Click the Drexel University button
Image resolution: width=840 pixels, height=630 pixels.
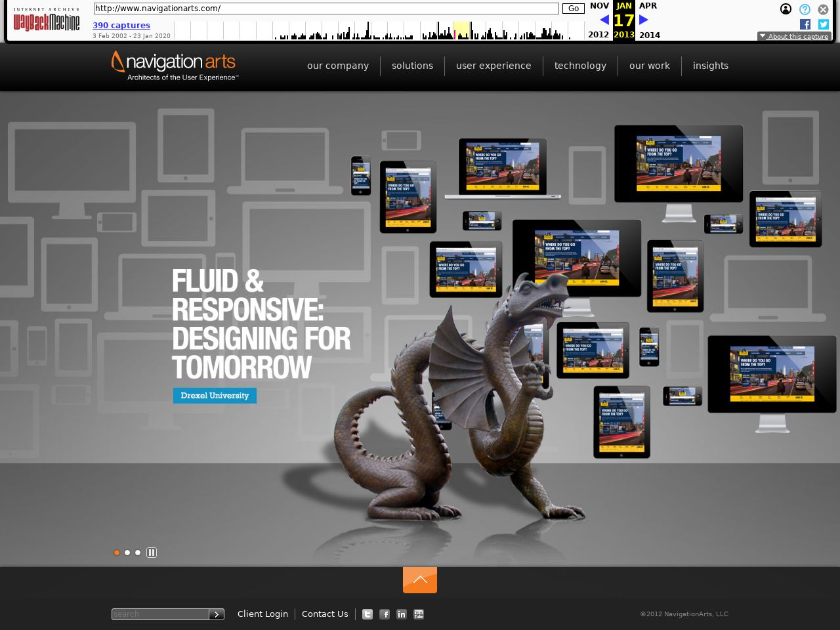[215, 396]
